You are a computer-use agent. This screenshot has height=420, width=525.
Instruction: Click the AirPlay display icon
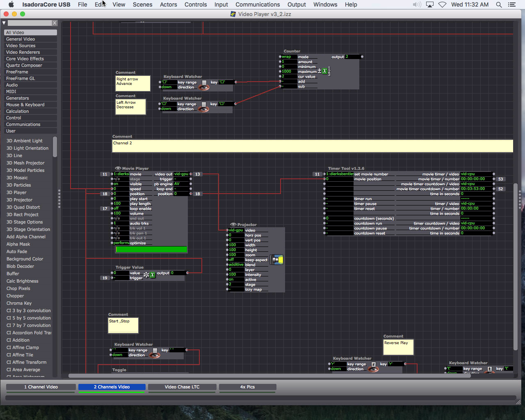(x=430, y=5)
